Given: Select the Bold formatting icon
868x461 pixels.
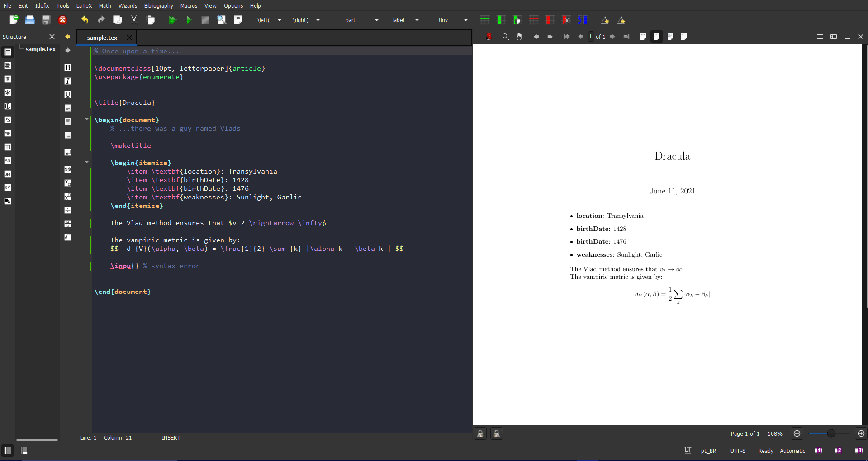Looking at the screenshot, I should pyautogui.click(x=68, y=67).
